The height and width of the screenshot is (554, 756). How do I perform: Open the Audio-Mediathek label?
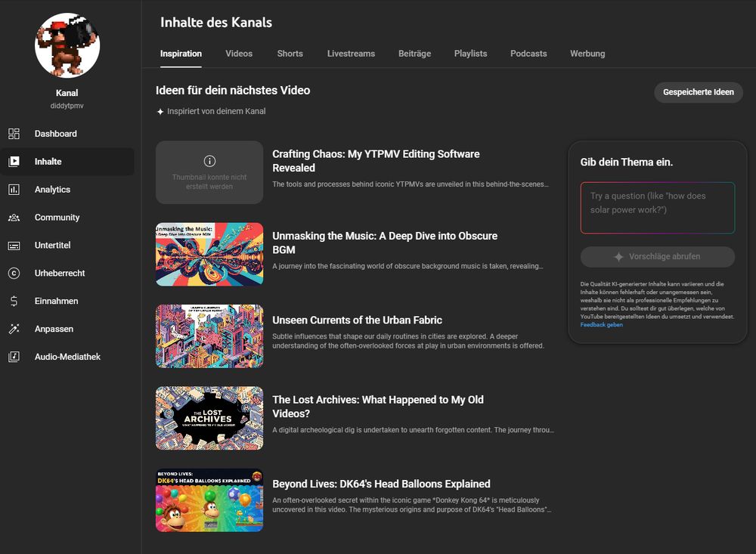[x=67, y=357]
